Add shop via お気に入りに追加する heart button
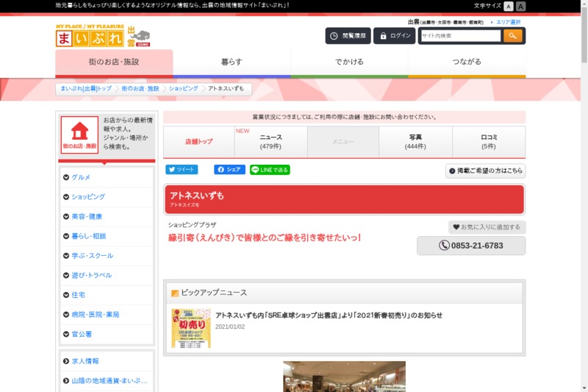Screen dimensions: 588x392 point(487,227)
